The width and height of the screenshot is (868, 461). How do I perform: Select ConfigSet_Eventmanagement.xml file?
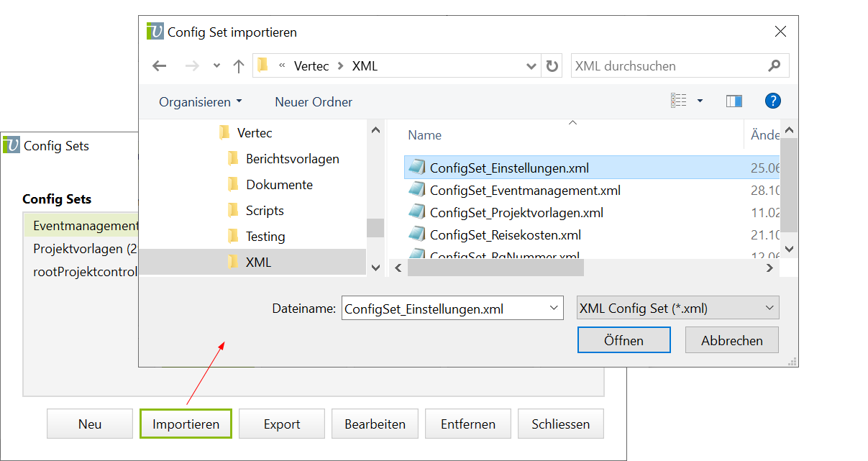[524, 191]
